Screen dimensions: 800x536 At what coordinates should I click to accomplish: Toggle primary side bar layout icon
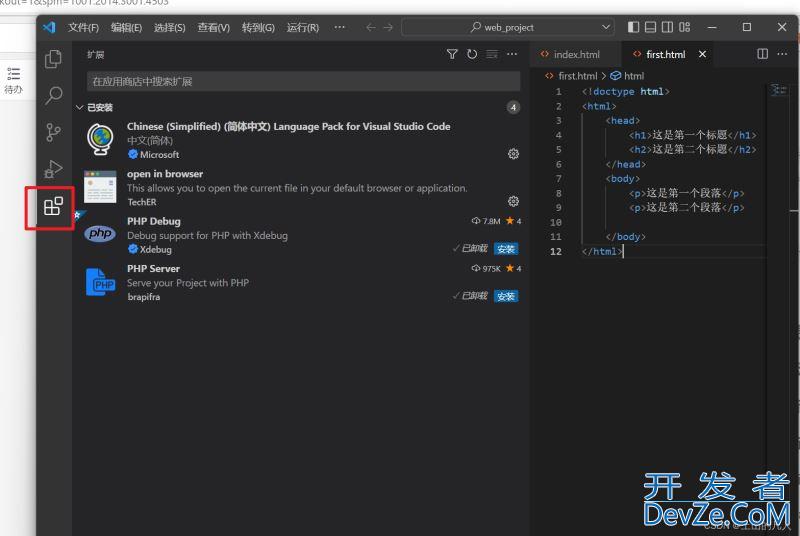633,27
